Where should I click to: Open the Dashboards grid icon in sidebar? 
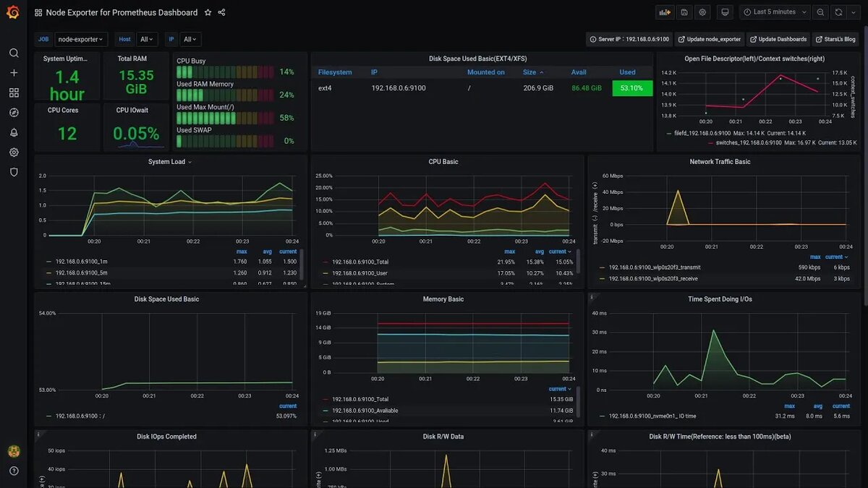(x=14, y=93)
